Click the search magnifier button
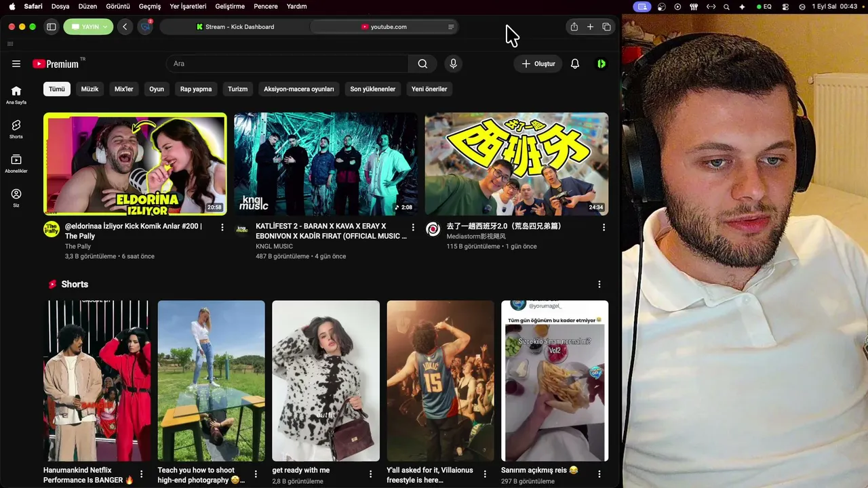The image size is (868, 488). coord(422,64)
